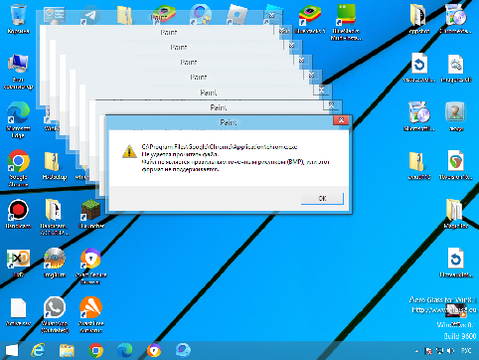Select the WhatsApp desktop shortcut
The width and height of the screenshot is (479, 360).
(55, 314)
